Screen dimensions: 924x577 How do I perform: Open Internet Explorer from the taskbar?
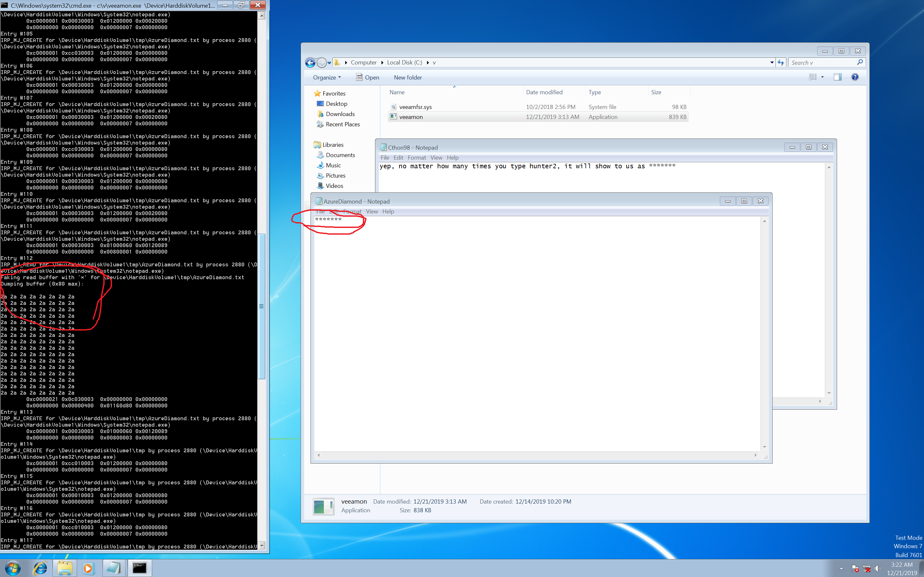(x=40, y=568)
